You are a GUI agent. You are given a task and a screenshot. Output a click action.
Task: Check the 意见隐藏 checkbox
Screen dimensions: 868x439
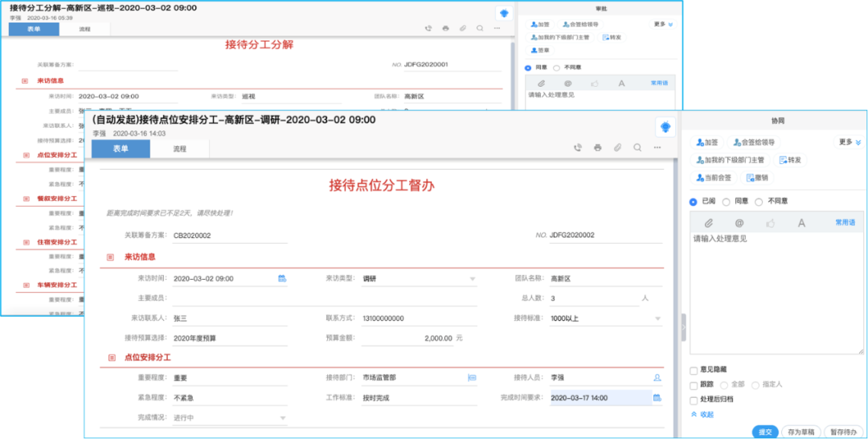[x=693, y=370]
